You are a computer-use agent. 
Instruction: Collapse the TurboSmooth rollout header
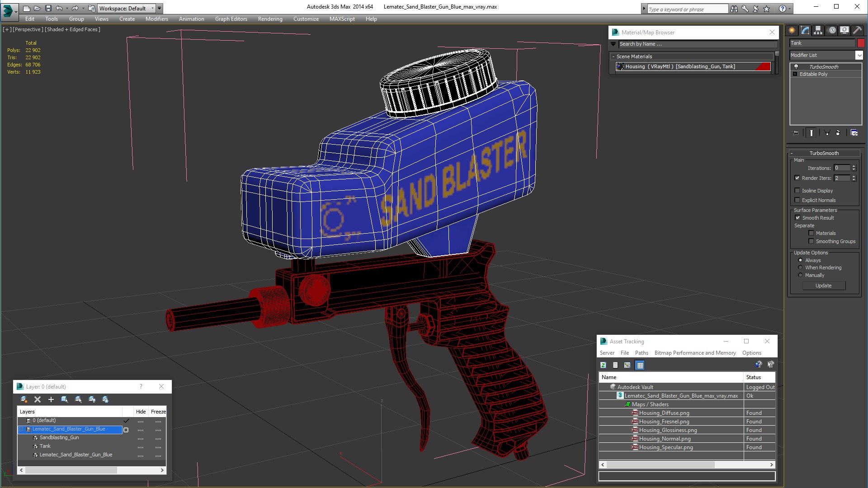pos(824,153)
